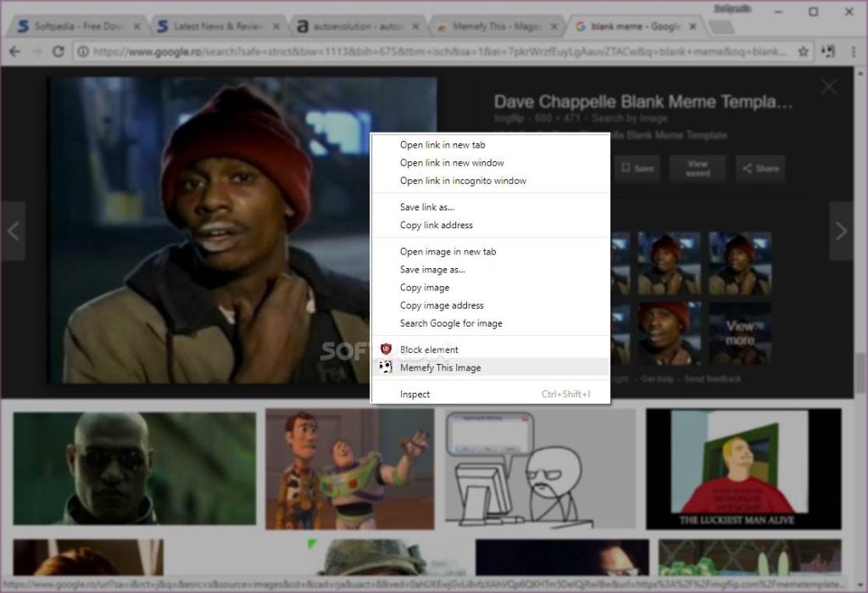The image size is (868, 593).
Task: Show the next image with the right arrow
Action: 842,231
